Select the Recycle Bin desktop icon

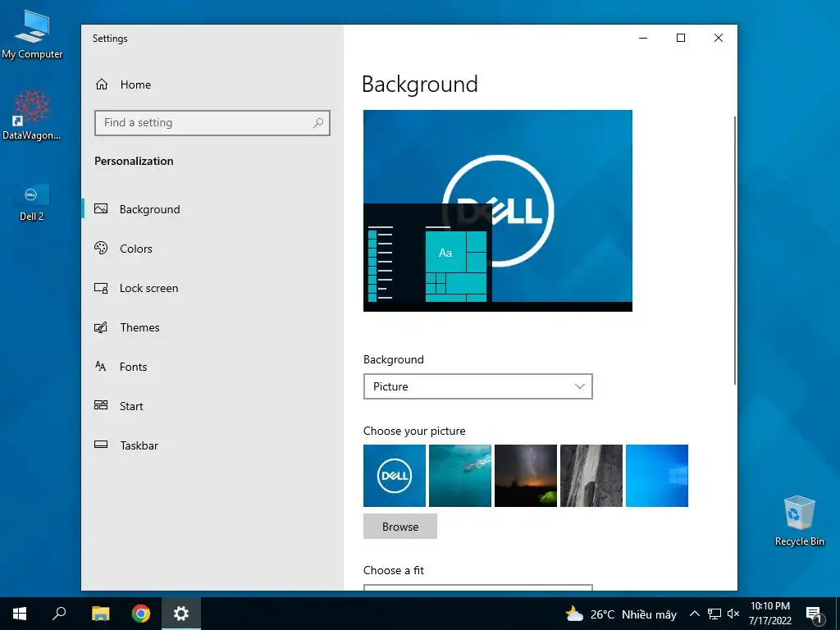(799, 520)
